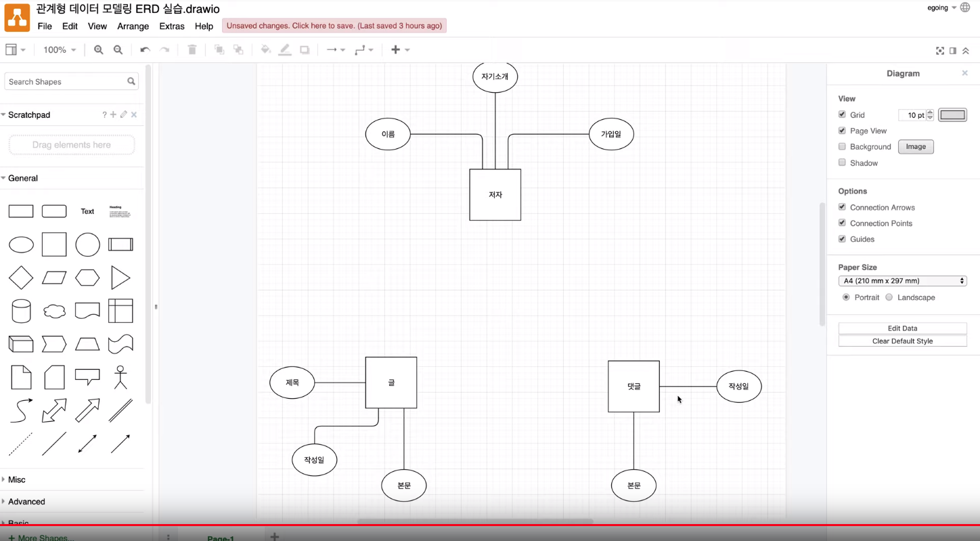The width and height of the screenshot is (980, 541).
Task: Click the line color pencil icon
Action: coord(285,50)
